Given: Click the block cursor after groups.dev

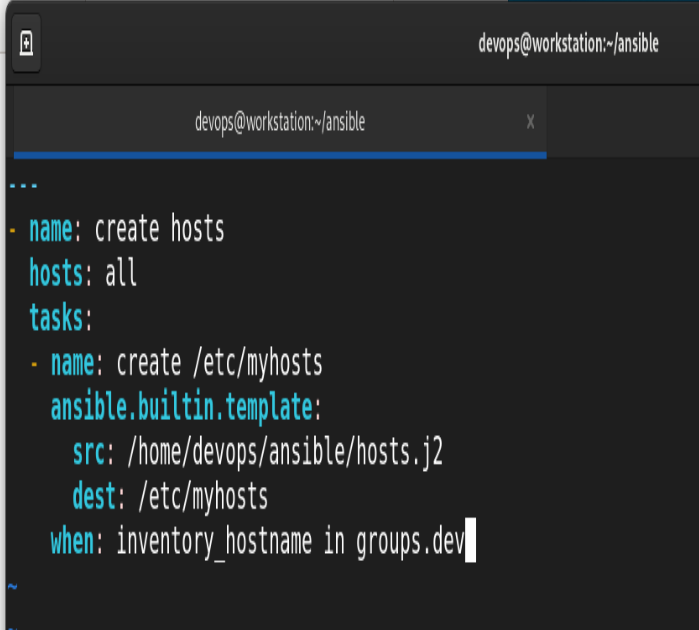Looking at the screenshot, I should 470,540.
